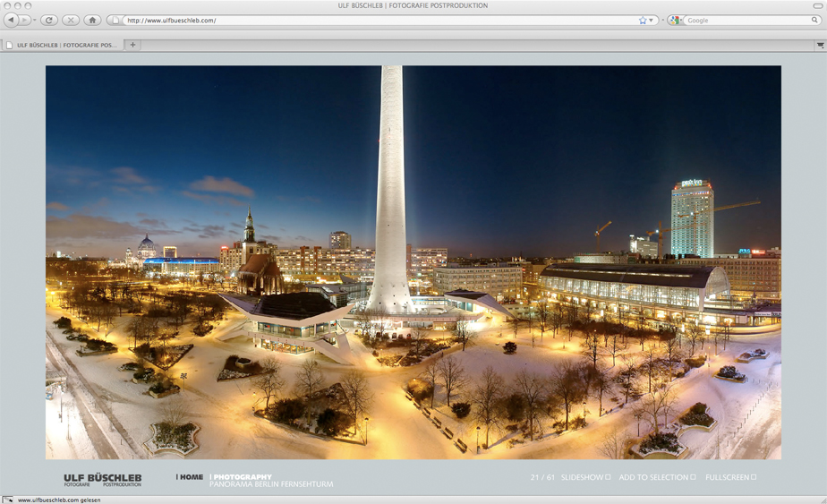Click the Berlin Fernsehturm panorama photo
The height and width of the screenshot is (504, 827).
tap(413, 262)
